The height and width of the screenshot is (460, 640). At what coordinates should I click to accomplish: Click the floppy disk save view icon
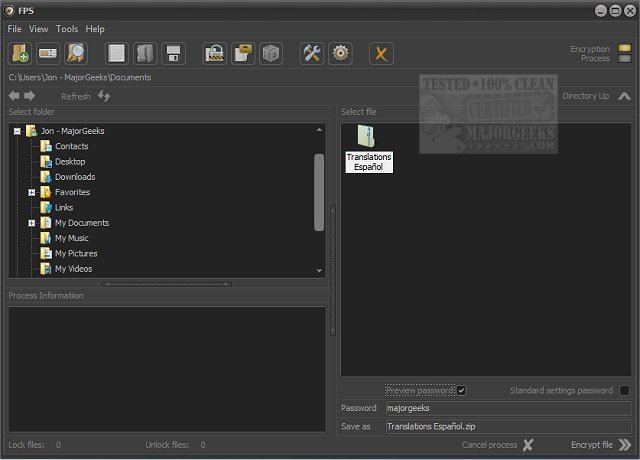(x=173, y=53)
